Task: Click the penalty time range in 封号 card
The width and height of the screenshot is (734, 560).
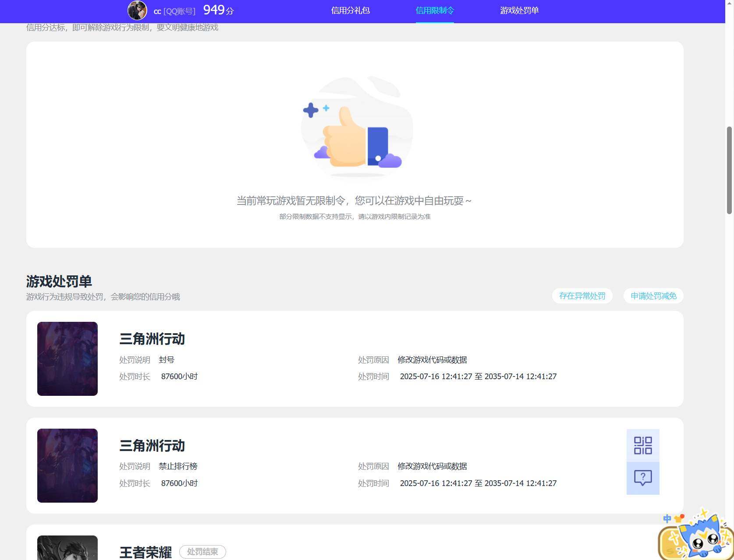Action: click(478, 377)
